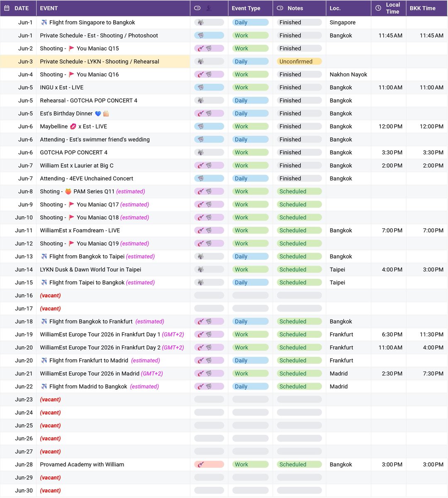Select the EVENT column header
The width and height of the screenshot is (448, 498).
(x=113, y=8)
